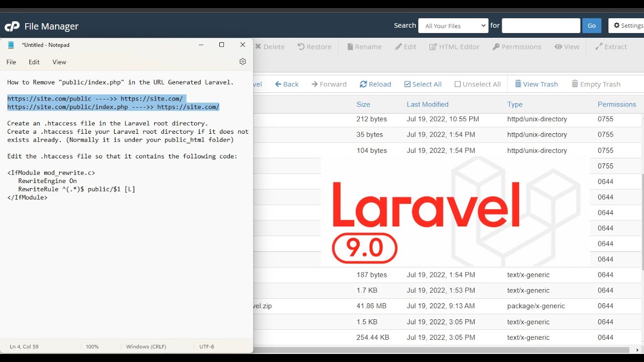This screenshot has height=362, width=644.
Task: Click Delete in File Manager toolbar
Action: (270, 47)
